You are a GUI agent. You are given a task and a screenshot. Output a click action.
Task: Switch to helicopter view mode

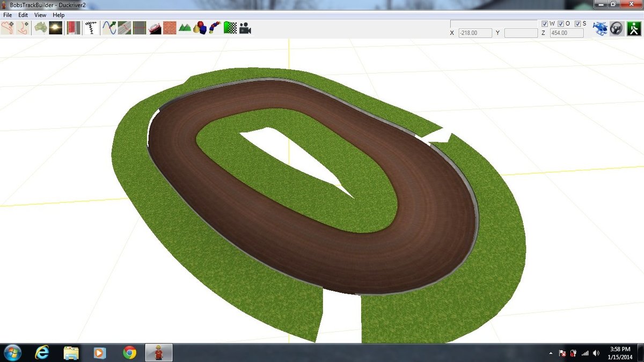coord(600,28)
